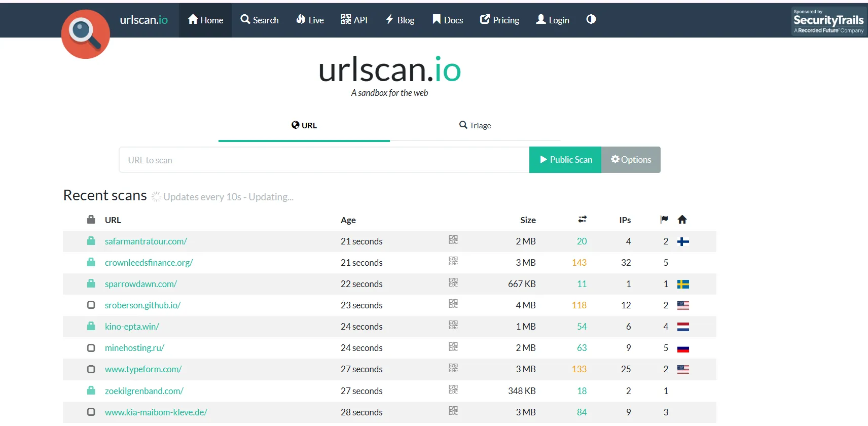Image resolution: width=868 pixels, height=426 pixels.
Task: Open safarmantratour.com scan result
Action: tap(146, 241)
